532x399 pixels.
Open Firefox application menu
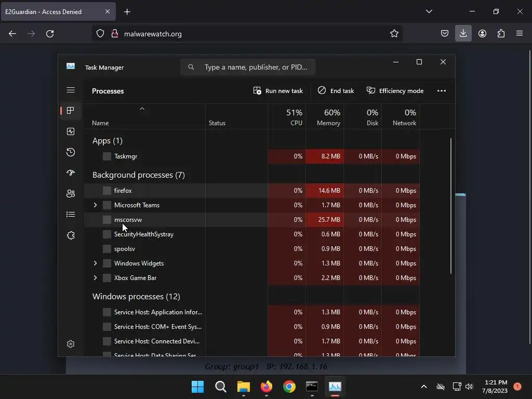[520, 34]
